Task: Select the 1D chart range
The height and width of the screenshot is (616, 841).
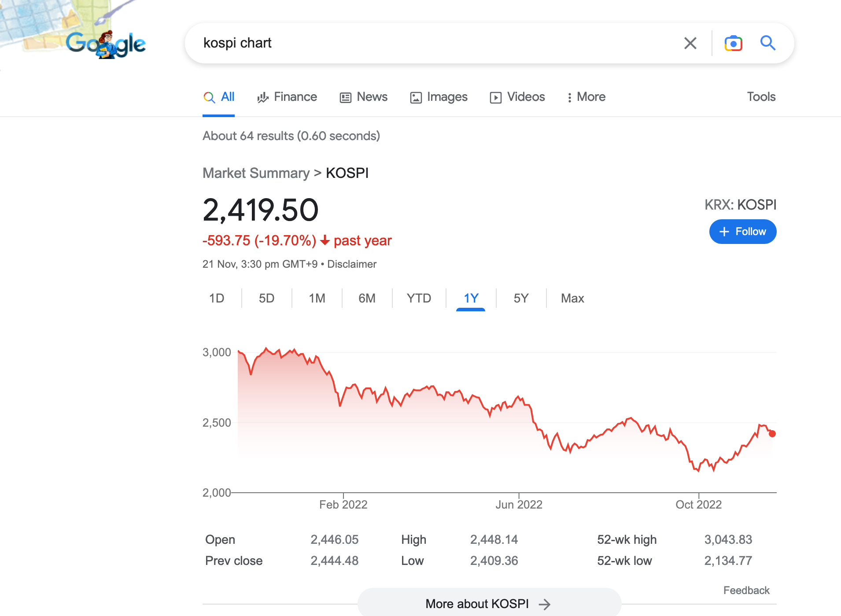Action: pyautogui.click(x=217, y=299)
